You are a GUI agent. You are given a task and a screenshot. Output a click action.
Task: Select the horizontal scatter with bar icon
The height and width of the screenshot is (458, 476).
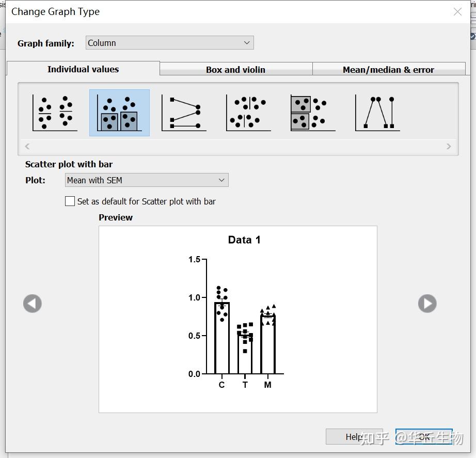313,113
